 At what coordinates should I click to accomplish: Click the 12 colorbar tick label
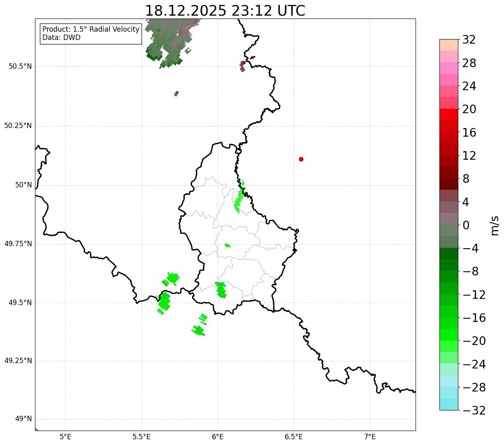(x=469, y=156)
